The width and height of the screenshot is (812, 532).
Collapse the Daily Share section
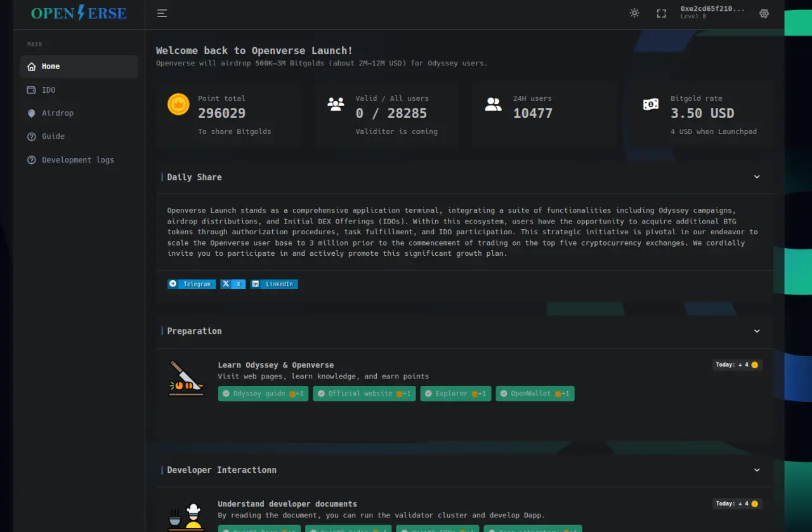tap(757, 177)
